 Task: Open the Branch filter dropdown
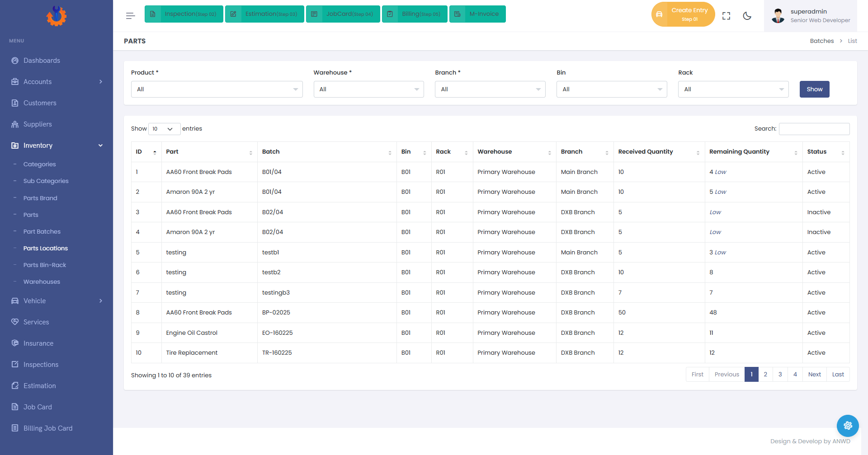point(490,89)
